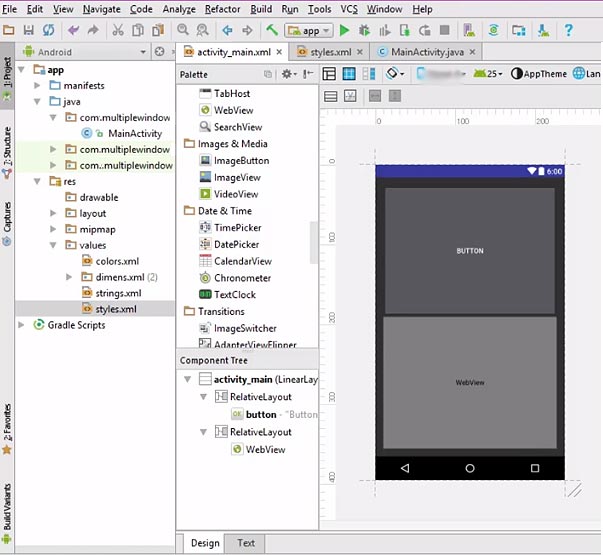The image size is (603, 555).
Task: Run the app with green play icon
Action: pyautogui.click(x=345, y=30)
